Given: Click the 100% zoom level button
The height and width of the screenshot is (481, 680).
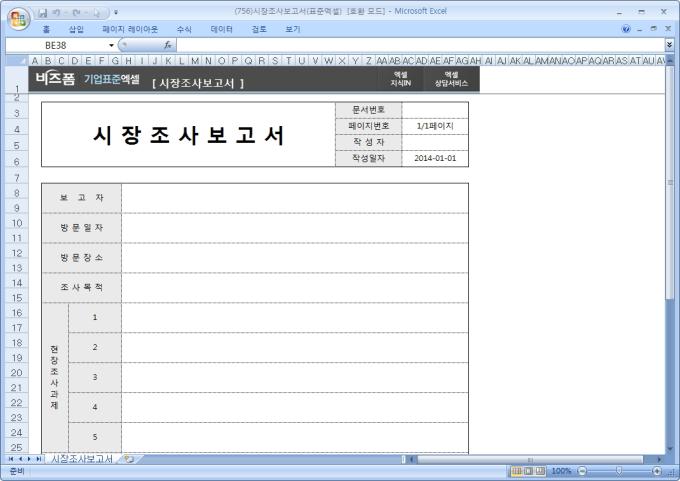Looking at the screenshot, I should [x=561, y=471].
